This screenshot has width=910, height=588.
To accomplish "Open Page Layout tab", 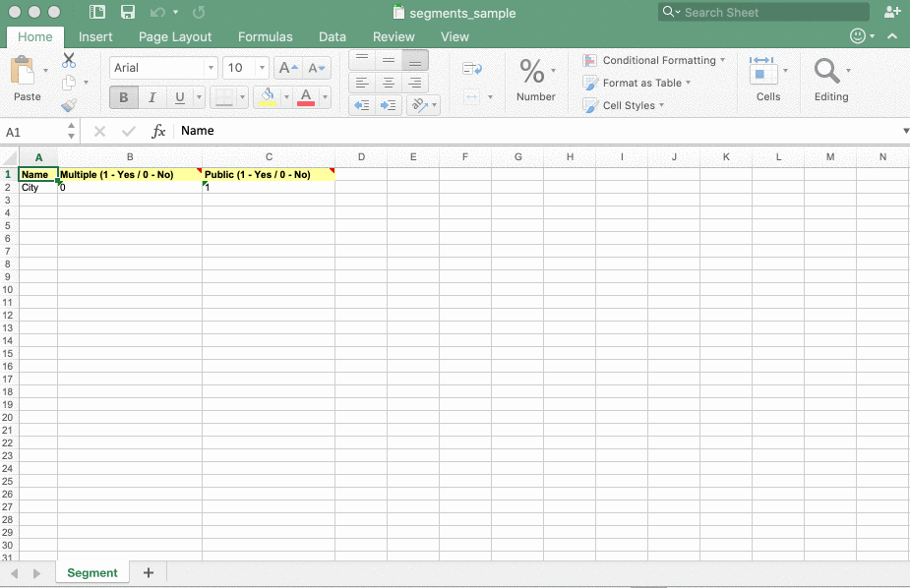I will point(175,37).
